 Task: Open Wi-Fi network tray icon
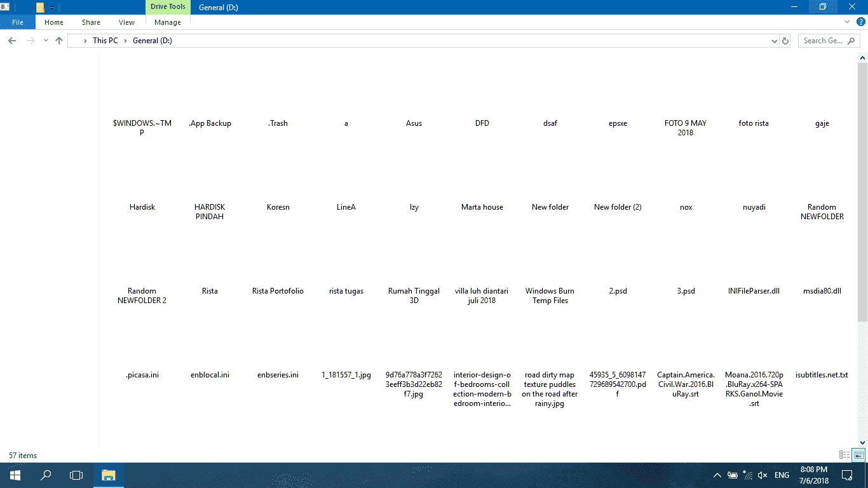point(748,475)
